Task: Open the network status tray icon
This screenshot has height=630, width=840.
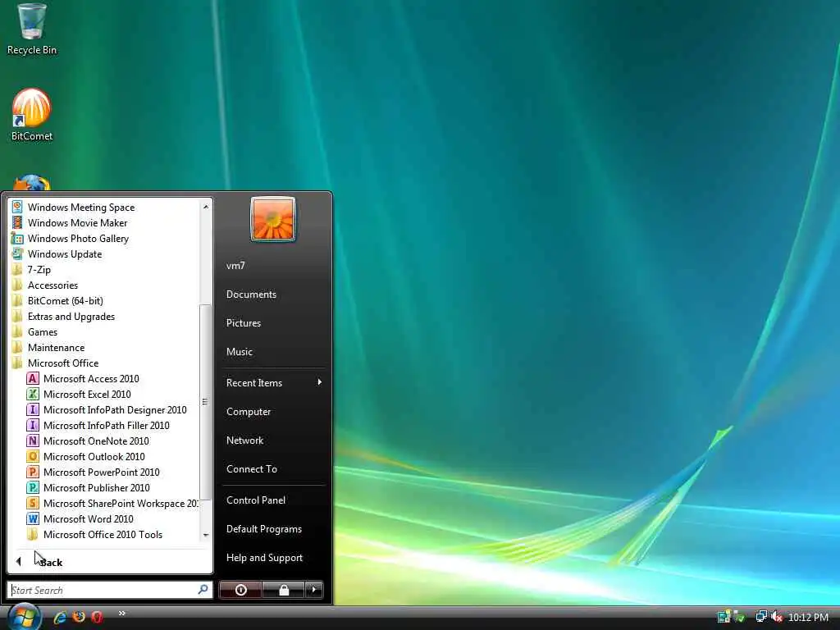Action: click(x=761, y=617)
